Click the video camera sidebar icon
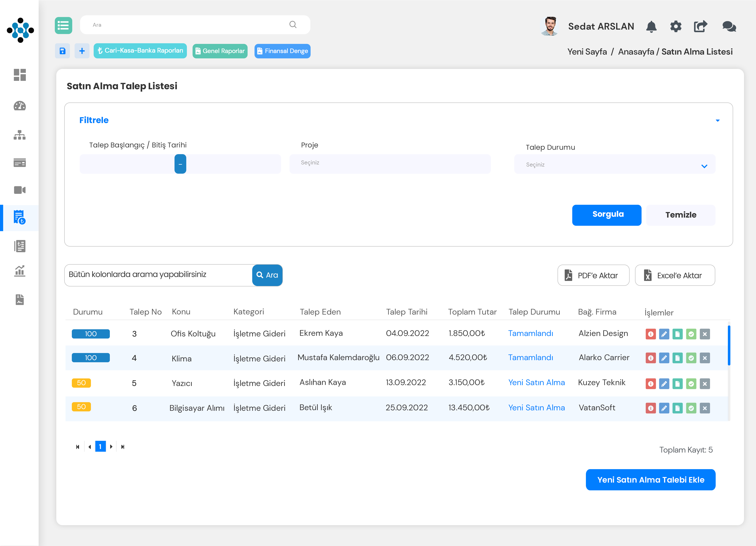The width and height of the screenshot is (756, 546). click(x=20, y=190)
